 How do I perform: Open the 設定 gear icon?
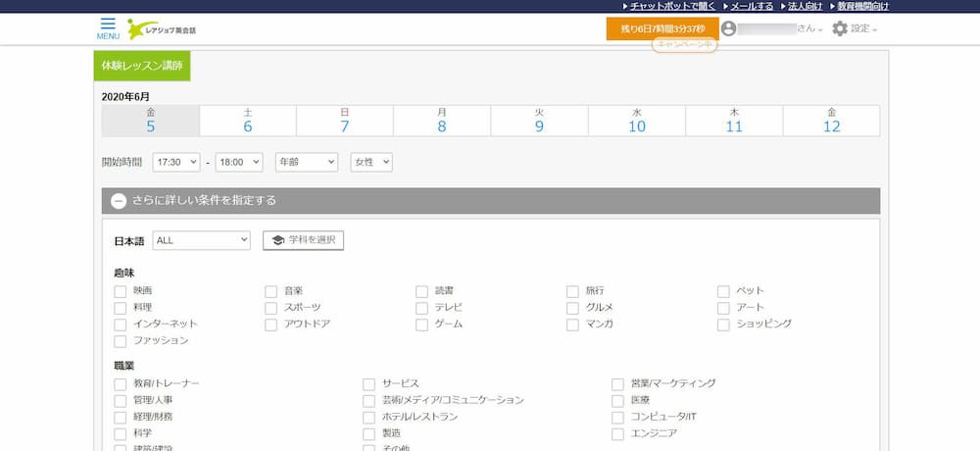point(839,29)
